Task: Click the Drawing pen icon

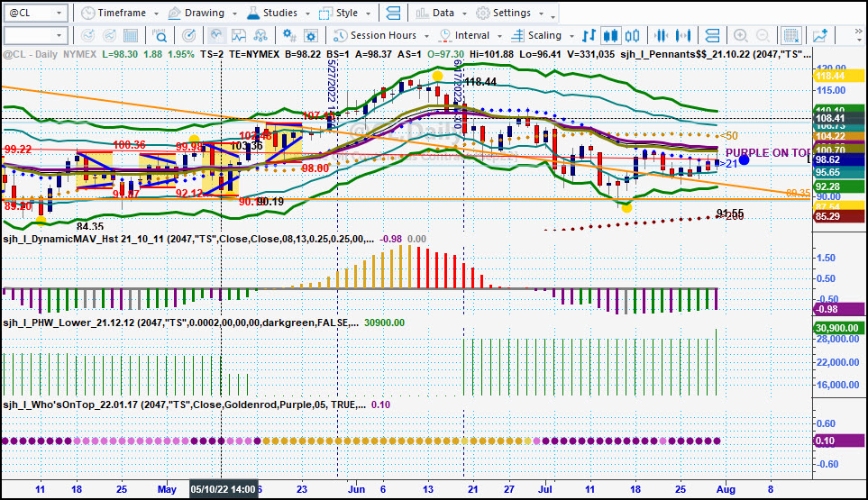Action: 174,13
